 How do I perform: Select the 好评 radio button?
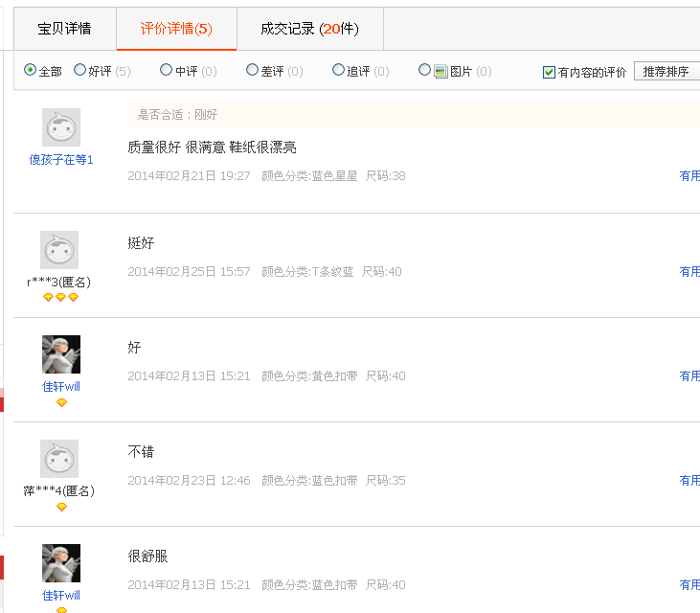point(79,70)
